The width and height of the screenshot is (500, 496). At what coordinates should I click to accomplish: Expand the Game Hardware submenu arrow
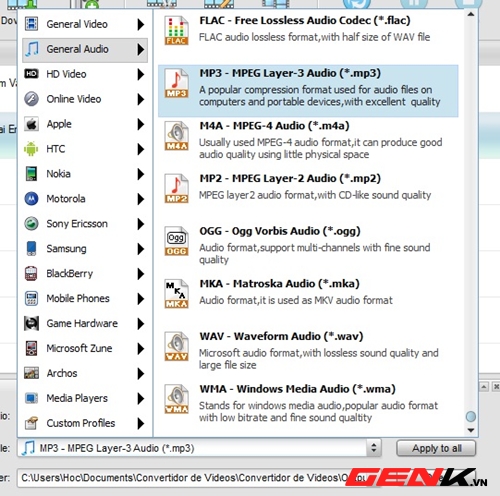tap(141, 323)
